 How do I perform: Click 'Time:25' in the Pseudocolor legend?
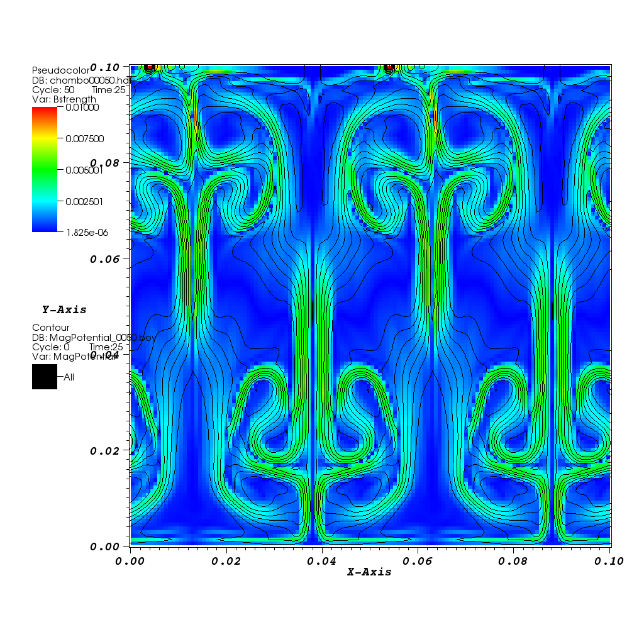click(x=108, y=90)
